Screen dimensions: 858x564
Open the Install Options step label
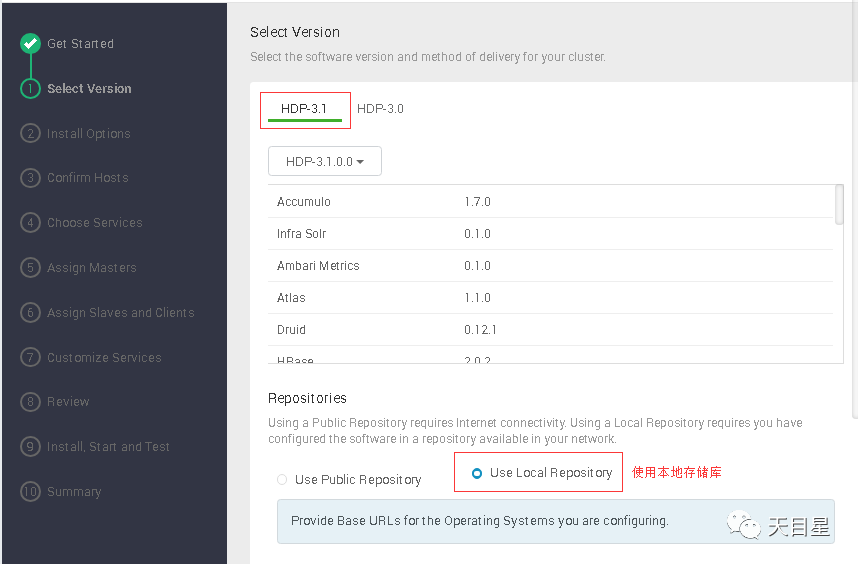[x=89, y=133]
